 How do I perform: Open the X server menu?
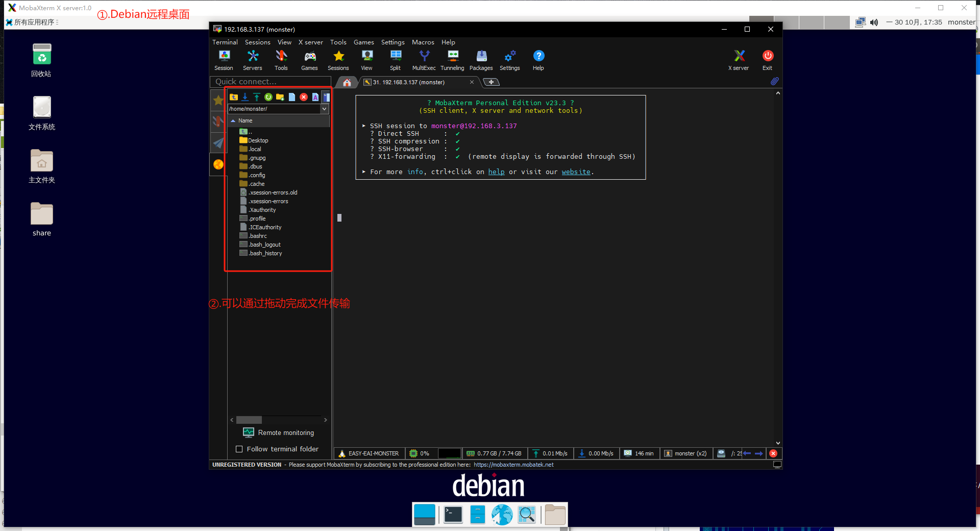point(311,42)
